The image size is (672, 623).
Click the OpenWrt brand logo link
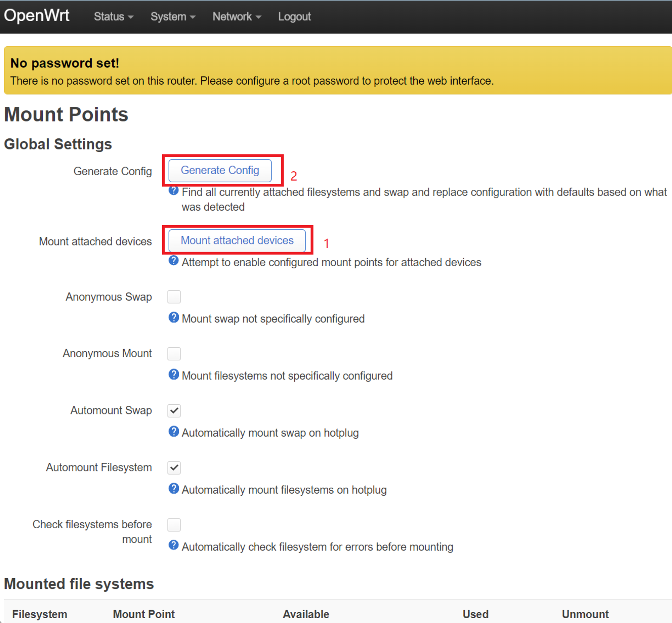pyautogui.click(x=36, y=15)
